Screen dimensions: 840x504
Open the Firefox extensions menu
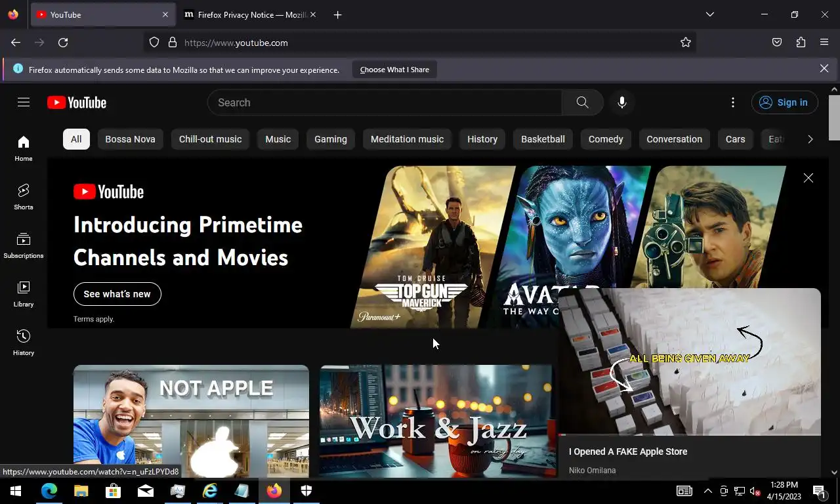coord(801,43)
